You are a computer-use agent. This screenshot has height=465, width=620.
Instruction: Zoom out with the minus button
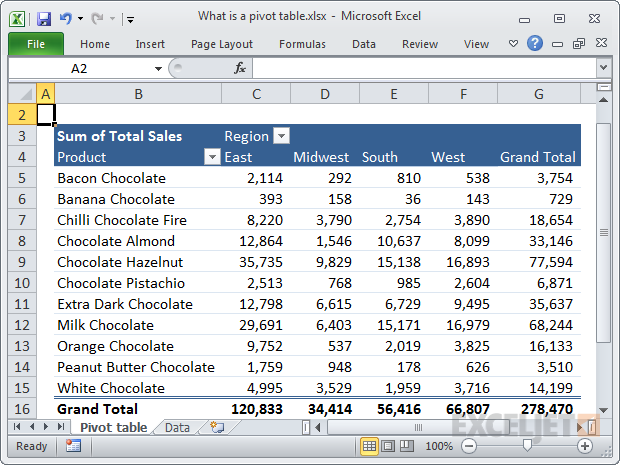click(x=469, y=446)
